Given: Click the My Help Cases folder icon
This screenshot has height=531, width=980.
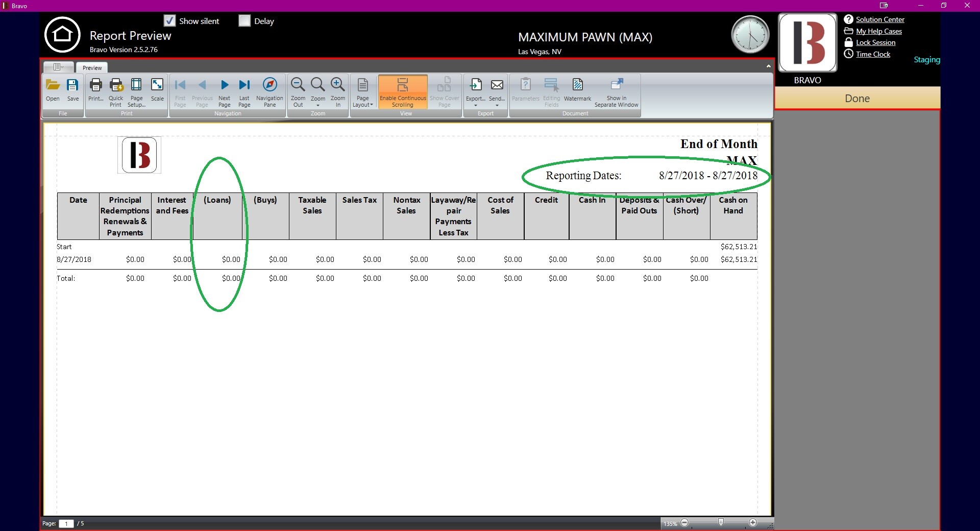Looking at the screenshot, I should click(848, 31).
